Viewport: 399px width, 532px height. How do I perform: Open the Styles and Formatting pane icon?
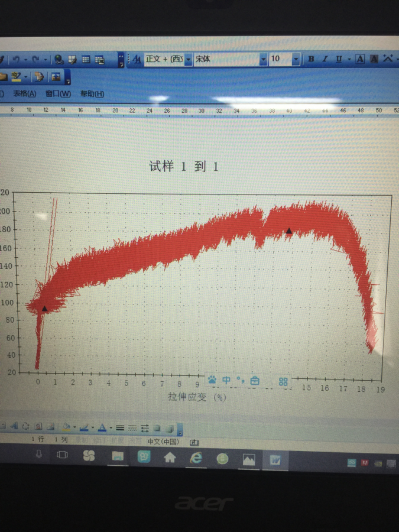[137, 59]
